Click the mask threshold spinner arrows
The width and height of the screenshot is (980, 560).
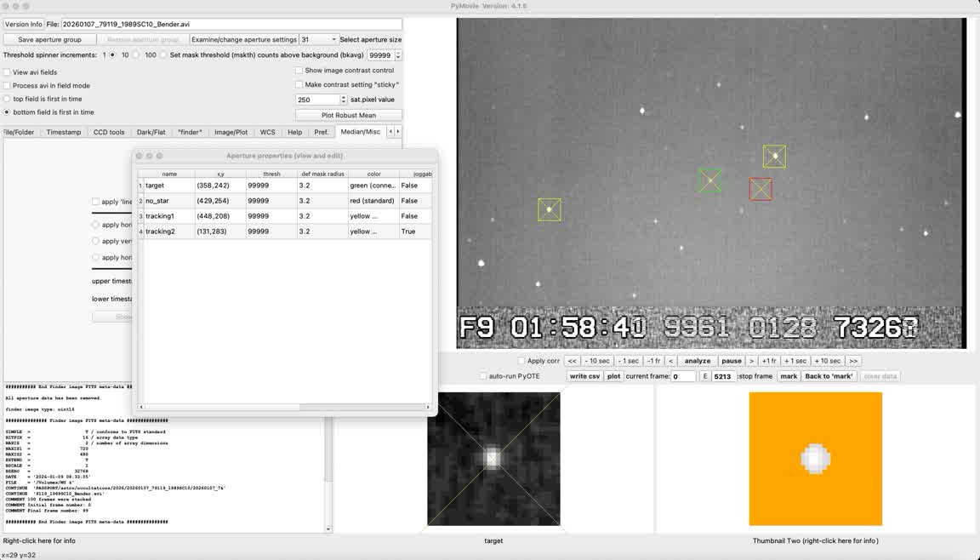point(398,55)
